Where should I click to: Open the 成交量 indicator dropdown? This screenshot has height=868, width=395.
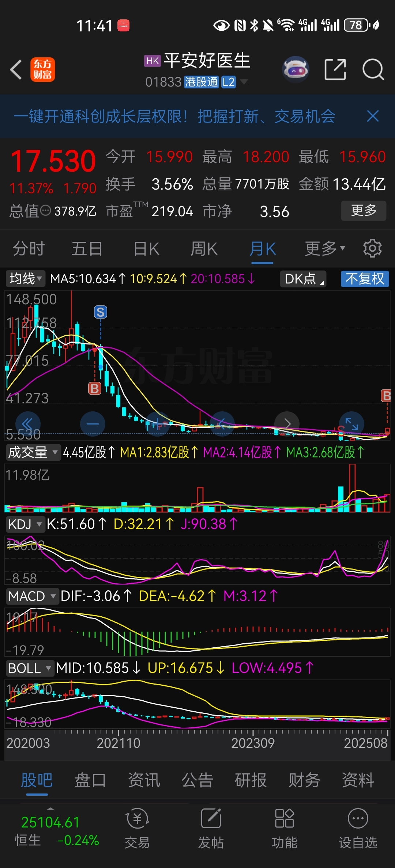[33, 452]
